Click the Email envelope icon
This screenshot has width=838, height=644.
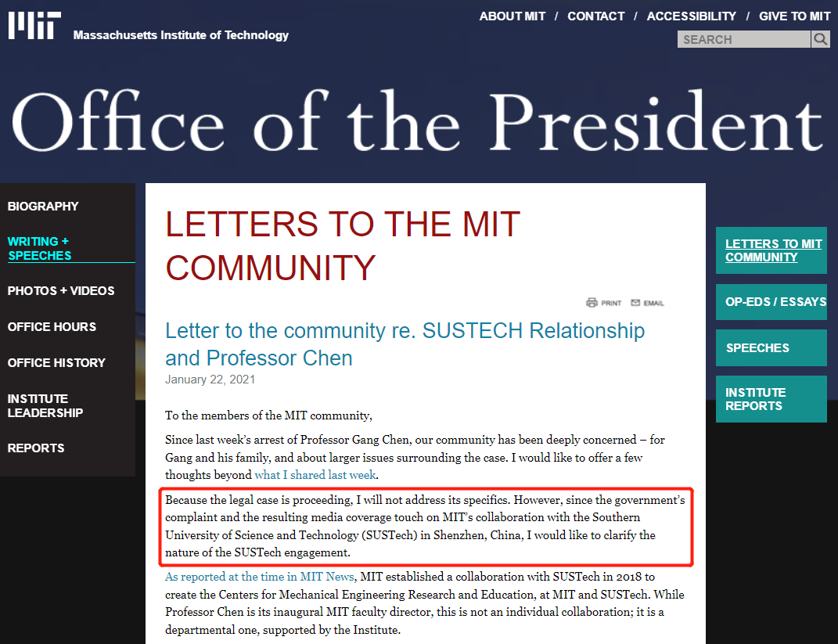pyautogui.click(x=635, y=303)
